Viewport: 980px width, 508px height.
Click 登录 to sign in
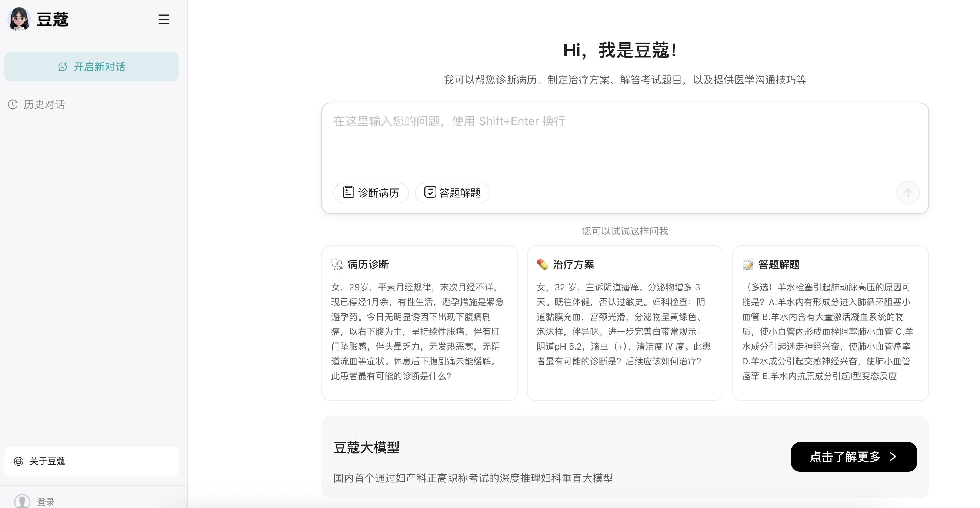tap(46, 502)
